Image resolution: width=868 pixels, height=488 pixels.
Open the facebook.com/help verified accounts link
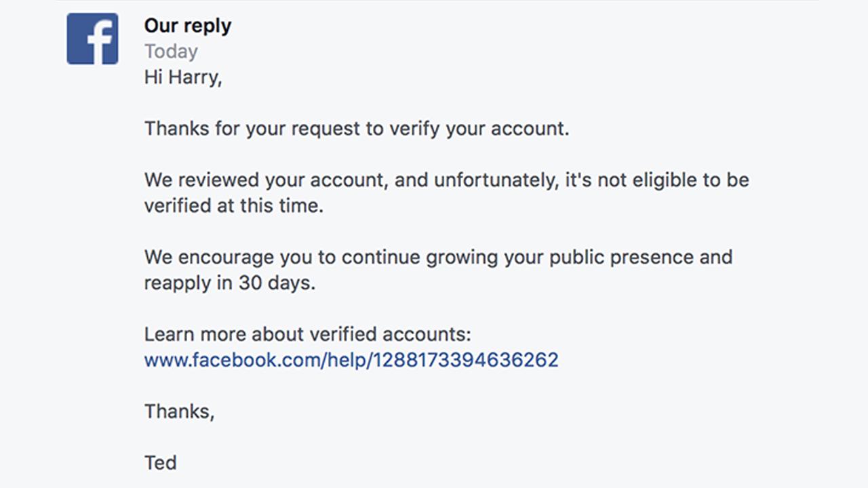[351, 360]
